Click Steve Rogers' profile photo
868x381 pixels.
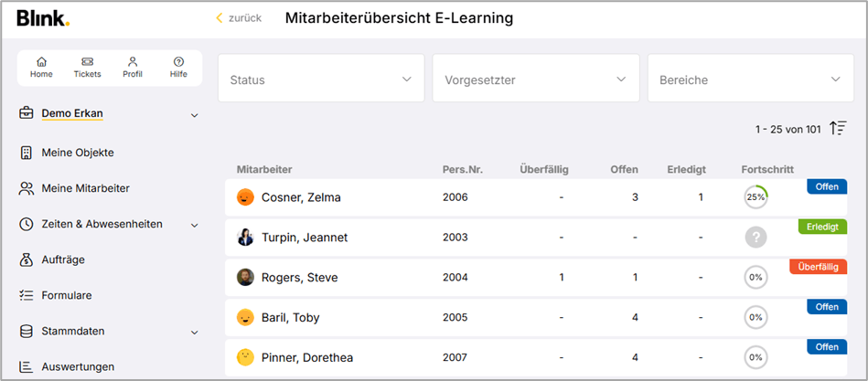pos(245,278)
